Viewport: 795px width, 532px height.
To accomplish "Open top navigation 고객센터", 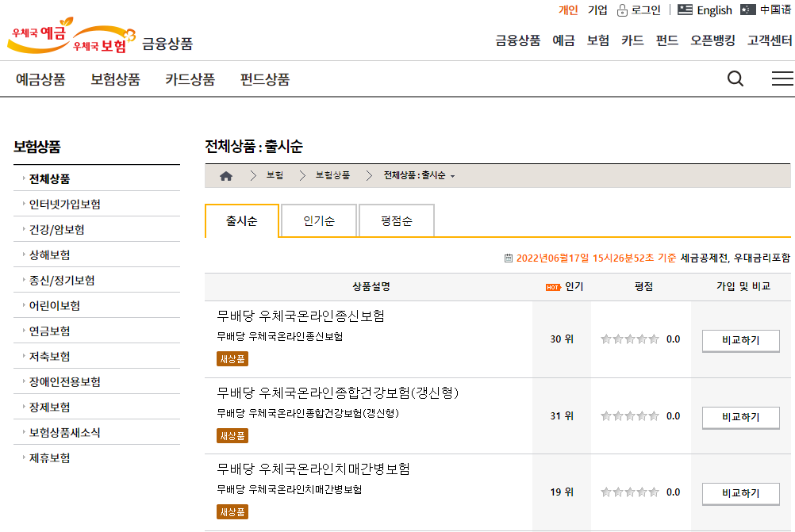I will point(769,40).
